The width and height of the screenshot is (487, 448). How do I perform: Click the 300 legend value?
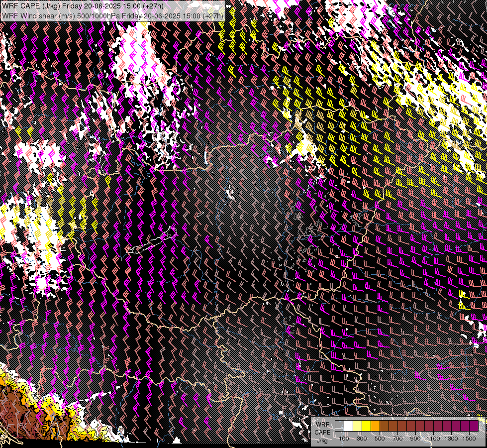pyautogui.click(x=362, y=439)
